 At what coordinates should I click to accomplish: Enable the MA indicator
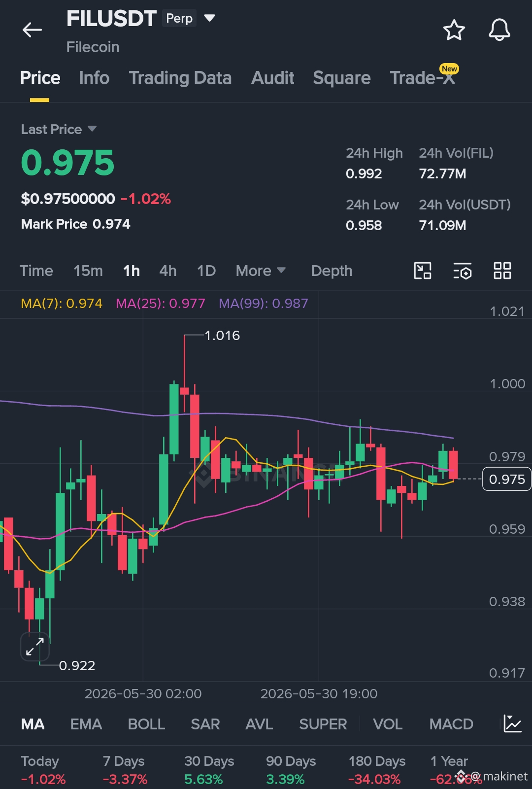click(33, 724)
